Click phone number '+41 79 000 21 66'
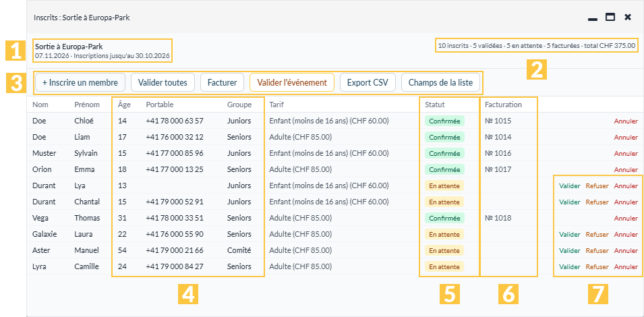The width and height of the screenshot is (644, 317). [175, 250]
